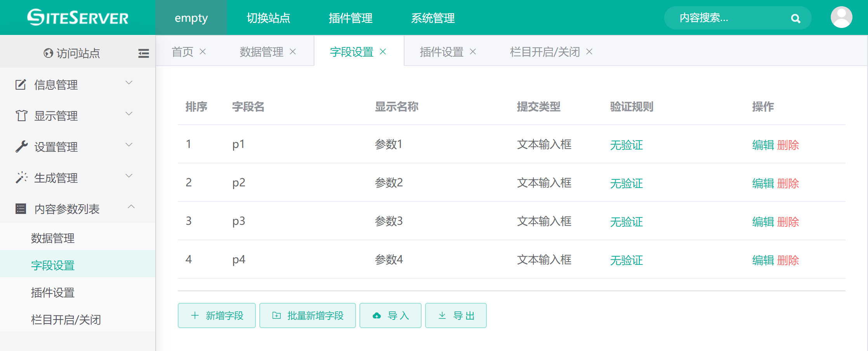
Task: Expand the 生成管理 sidebar menu
Action: click(x=74, y=177)
